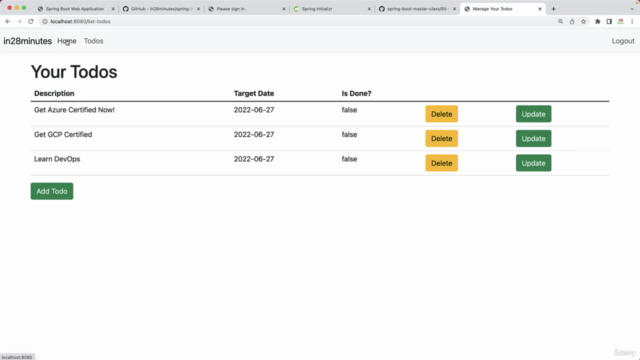
Task: Click the Is Done? column header
Action: coord(356,93)
